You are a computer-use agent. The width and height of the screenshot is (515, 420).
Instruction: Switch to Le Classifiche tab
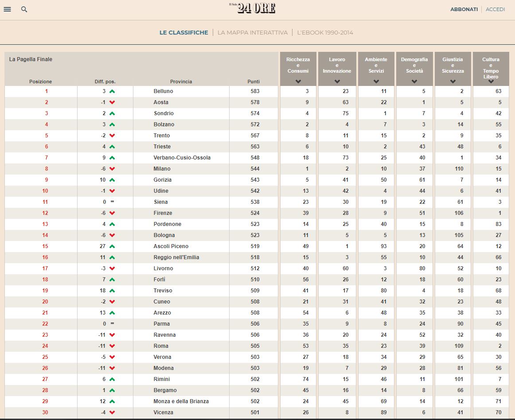tap(183, 32)
